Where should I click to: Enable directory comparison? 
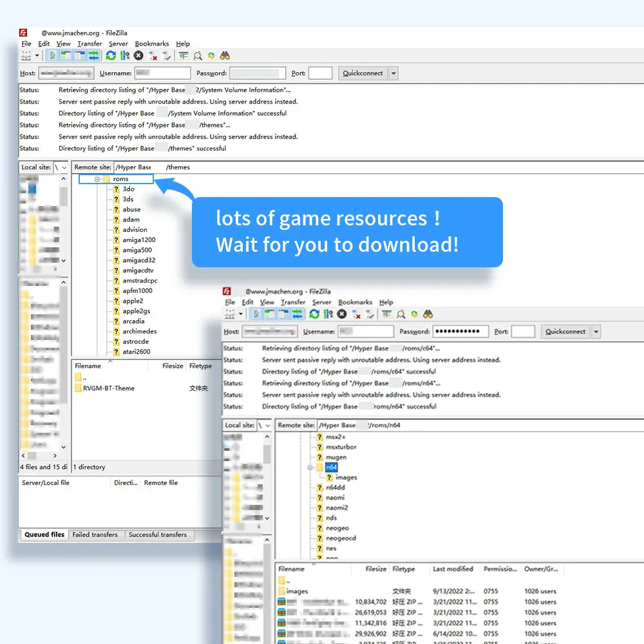(x=198, y=55)
